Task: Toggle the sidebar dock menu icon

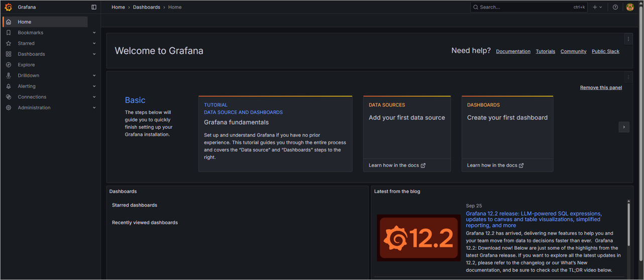Action: [94, 7]
